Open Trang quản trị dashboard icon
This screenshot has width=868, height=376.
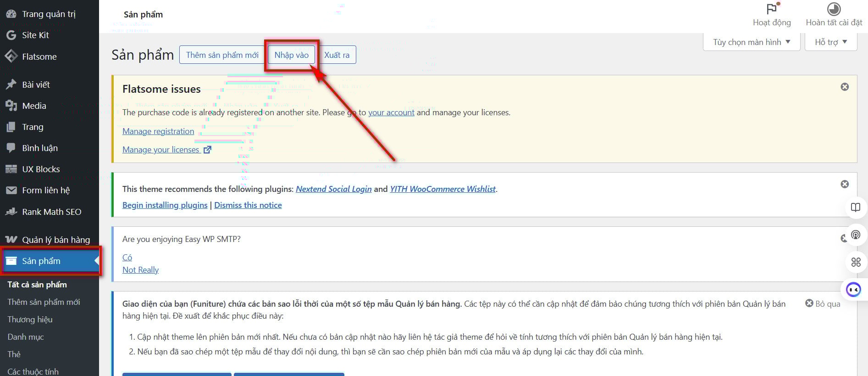11,14
